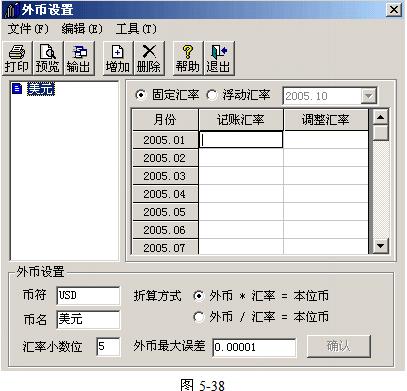The height and width of the screenshot is (391, 407).
Task: Open 预览 (Preview) from the toolbar
Action: 48,58
